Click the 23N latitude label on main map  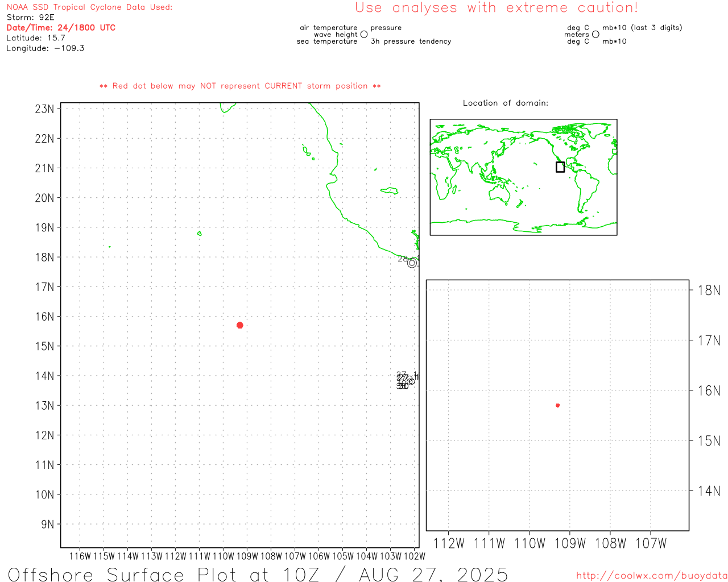point(44,109)
